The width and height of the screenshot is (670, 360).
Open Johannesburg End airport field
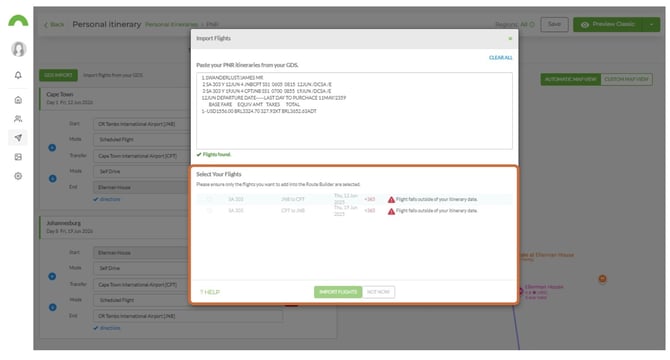[x=188, y=316]
